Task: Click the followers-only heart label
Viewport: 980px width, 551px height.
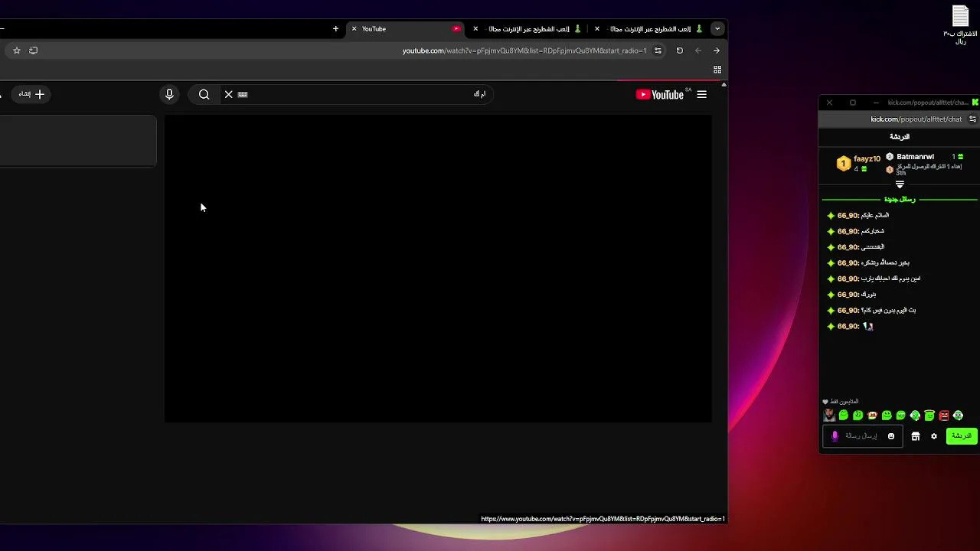Action: (840, 402)
